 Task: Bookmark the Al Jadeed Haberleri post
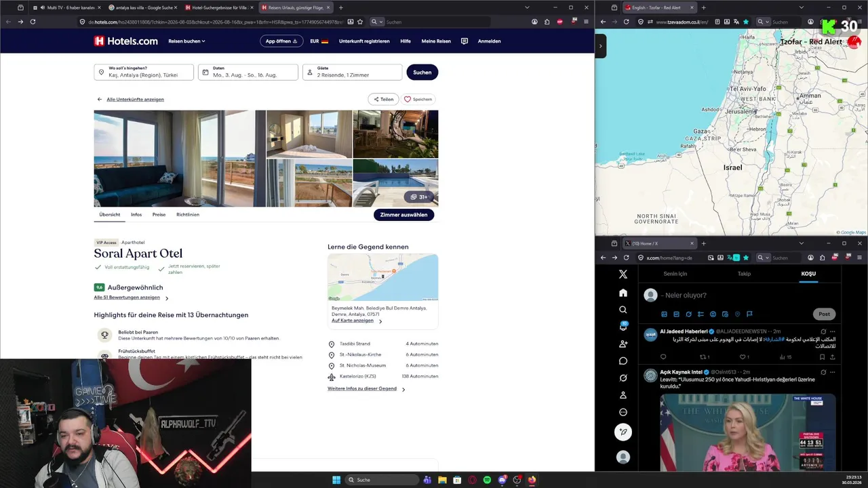[822, 357]
